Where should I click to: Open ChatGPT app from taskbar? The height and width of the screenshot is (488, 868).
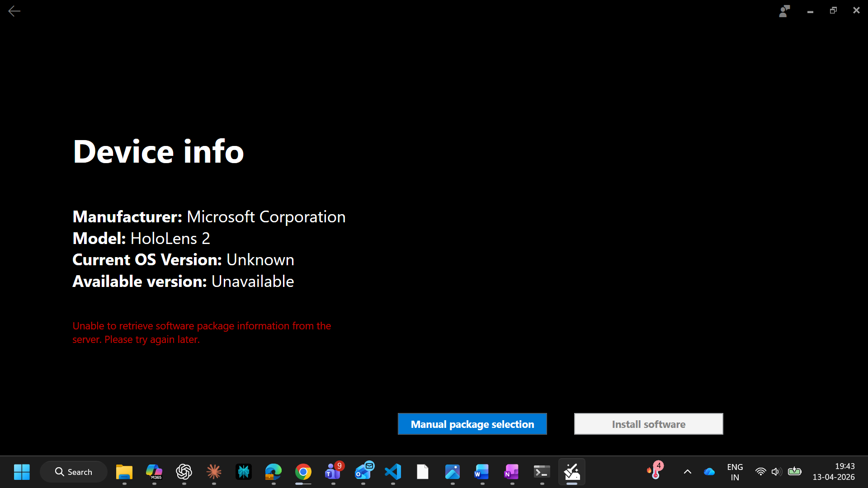(x=184, y=472)
